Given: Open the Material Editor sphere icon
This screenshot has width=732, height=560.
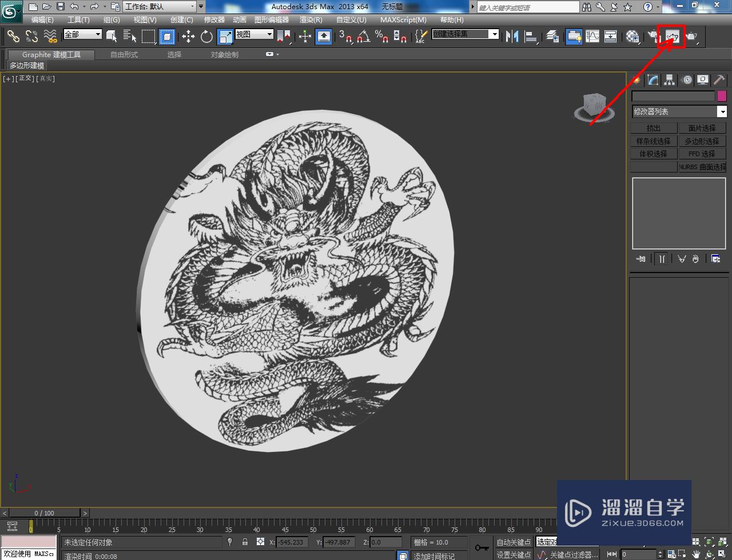Looking at the screenshot, I should point(632,37).
